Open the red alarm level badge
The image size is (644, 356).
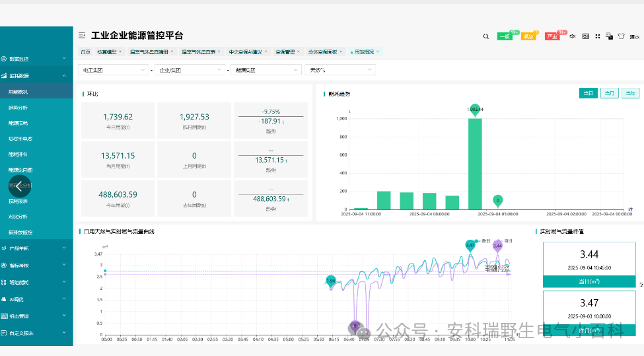point(552,36)
